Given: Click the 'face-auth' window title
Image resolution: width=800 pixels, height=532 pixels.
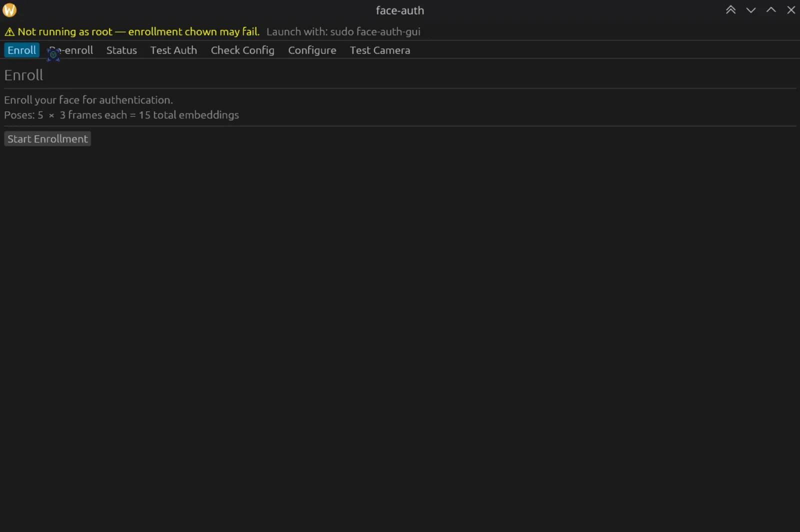Looking at the screenshot, I should point(400,10).
